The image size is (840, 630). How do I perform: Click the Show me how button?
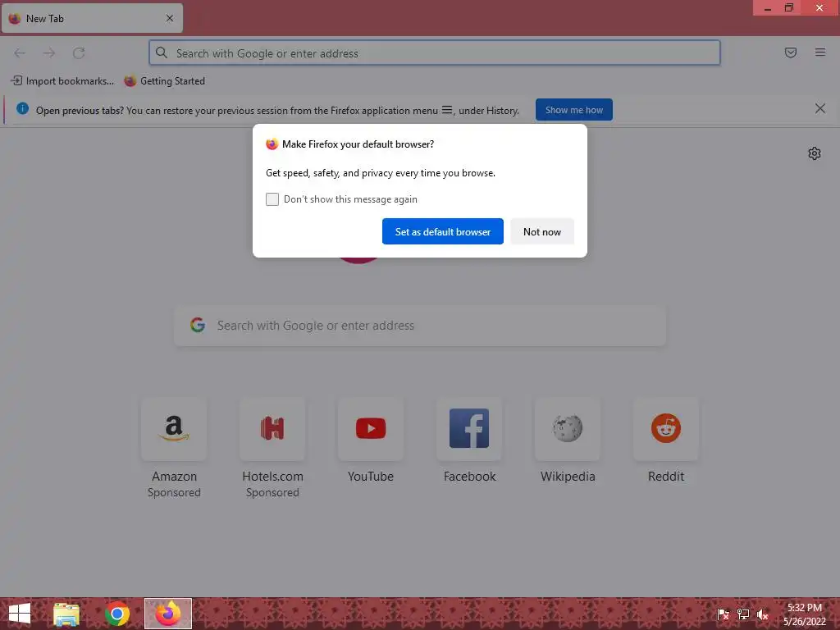pyautogui.click(x=573, y=110)
